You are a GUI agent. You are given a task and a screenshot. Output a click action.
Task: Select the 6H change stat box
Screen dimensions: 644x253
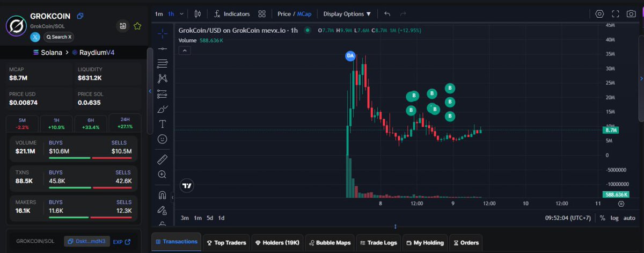[90, 124]
